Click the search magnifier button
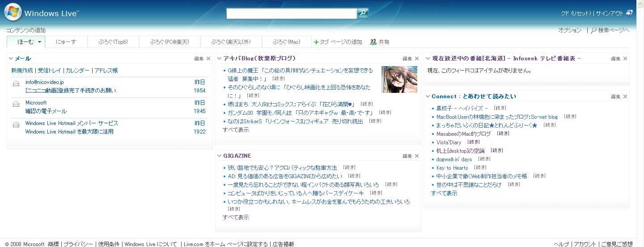The image size is (644, 247). click(363, 13)
